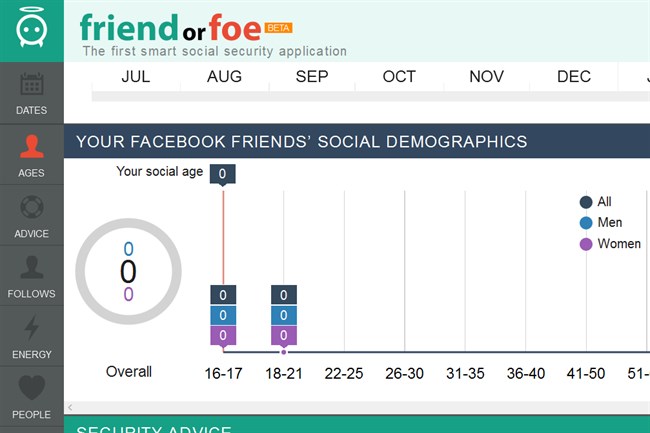650x433 pixels.
Task: Click the 16-17 age group label
Action: [x=223, y=373]
